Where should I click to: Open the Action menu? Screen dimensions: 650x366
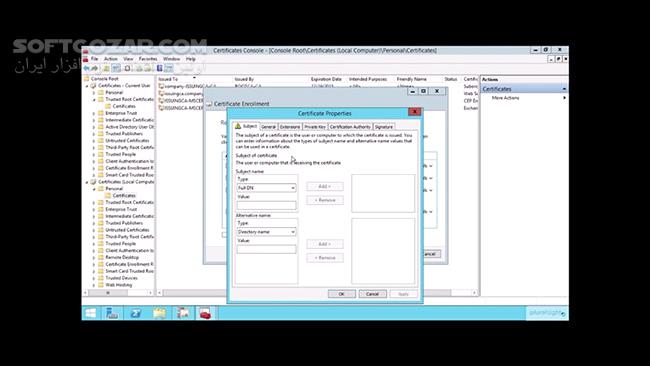[x=110, y=59]
